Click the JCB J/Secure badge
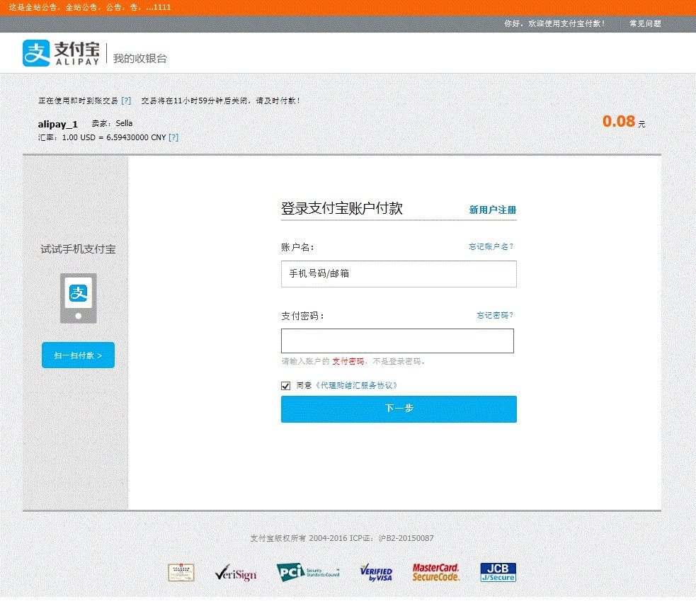This screenshot has height=616, width=696. pyautogui.click(x=498, y=572)
